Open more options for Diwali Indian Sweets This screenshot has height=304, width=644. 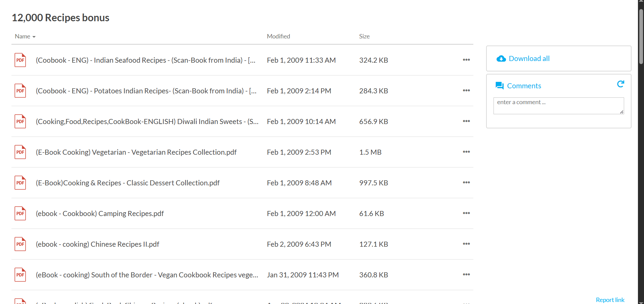(x=466, y=121)
